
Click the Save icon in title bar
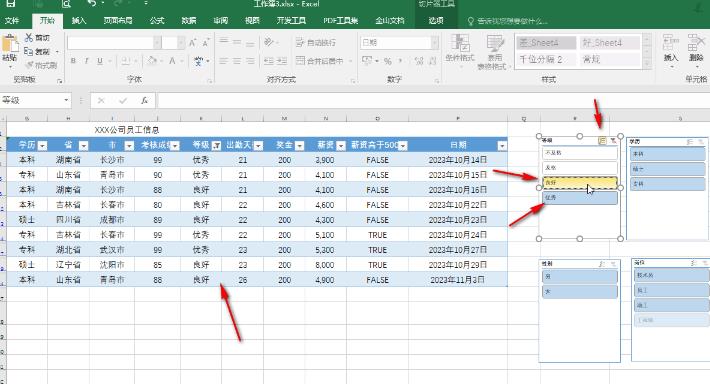pos(10,4)
